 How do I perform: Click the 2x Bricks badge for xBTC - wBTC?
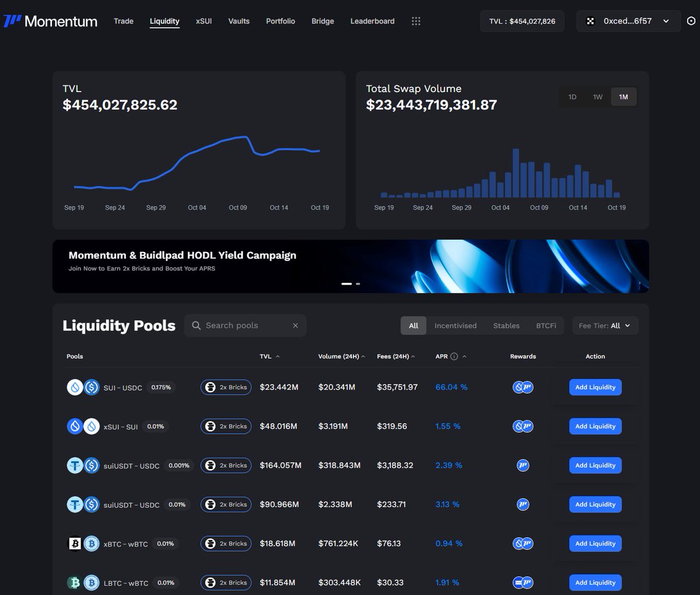[x=226, y=544]
